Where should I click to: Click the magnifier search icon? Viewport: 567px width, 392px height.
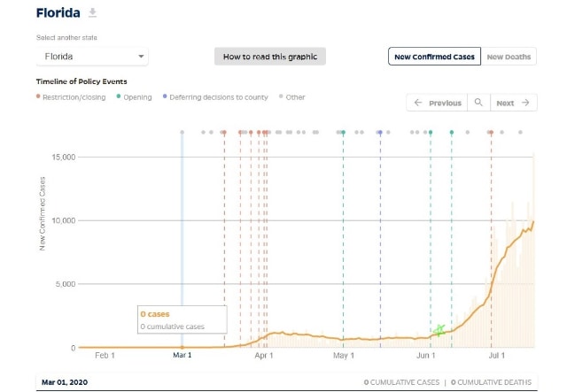(478, 103)
